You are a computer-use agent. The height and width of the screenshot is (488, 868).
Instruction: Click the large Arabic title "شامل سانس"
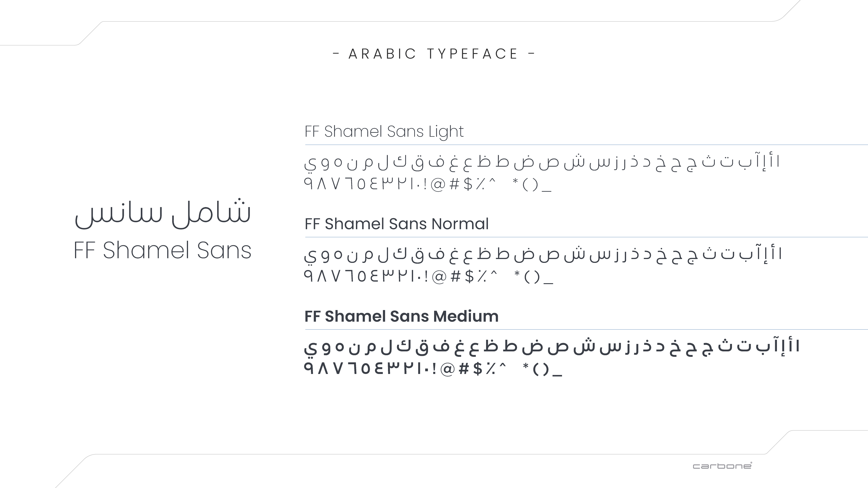tap(163, 213)
